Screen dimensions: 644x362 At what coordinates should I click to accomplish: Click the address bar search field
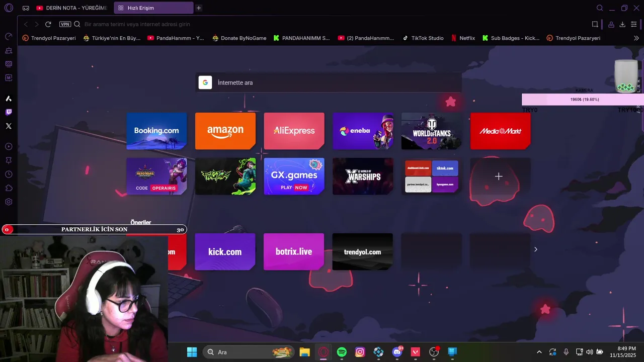(x=332, y=24)
